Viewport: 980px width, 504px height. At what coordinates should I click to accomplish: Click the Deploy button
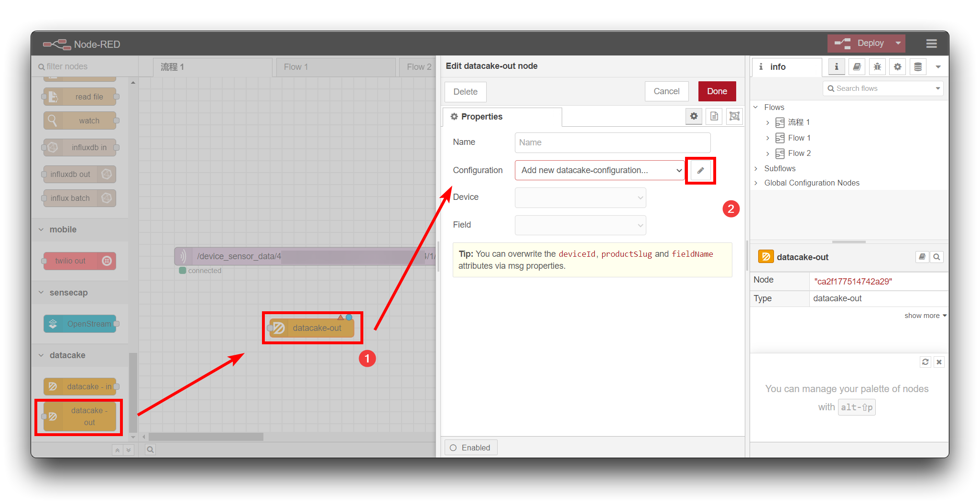click(860, 43)
